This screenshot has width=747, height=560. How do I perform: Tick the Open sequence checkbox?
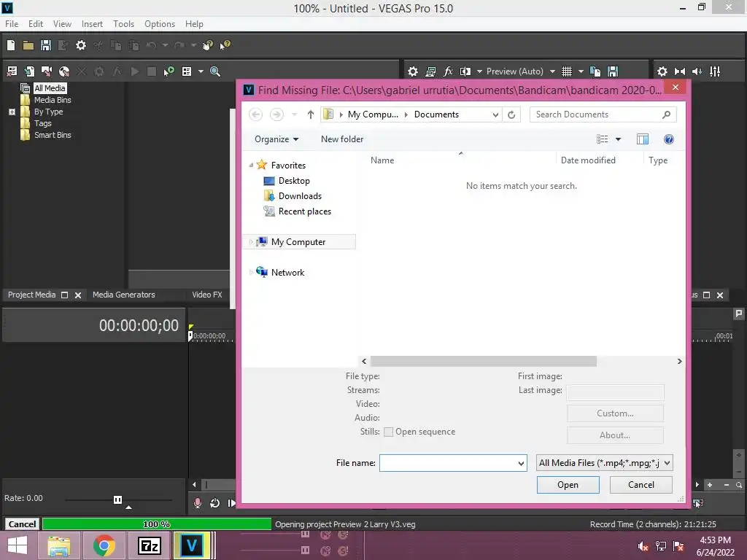[x=388, y=432]
